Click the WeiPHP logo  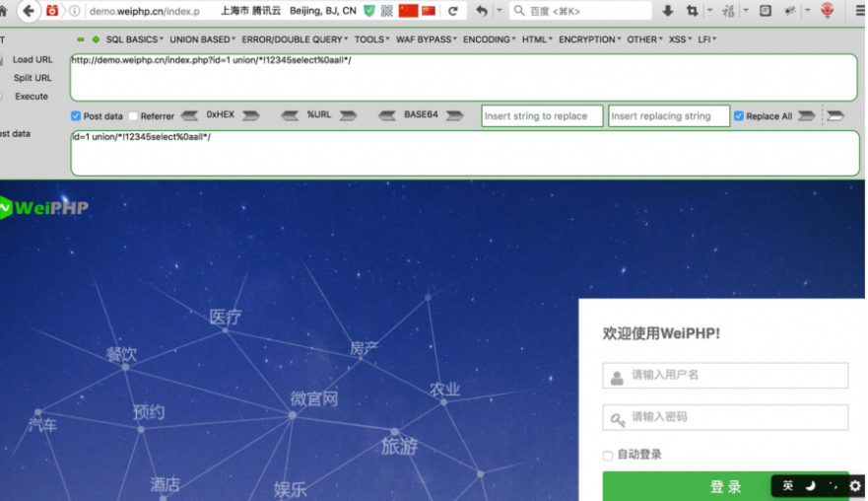(44, 208)
